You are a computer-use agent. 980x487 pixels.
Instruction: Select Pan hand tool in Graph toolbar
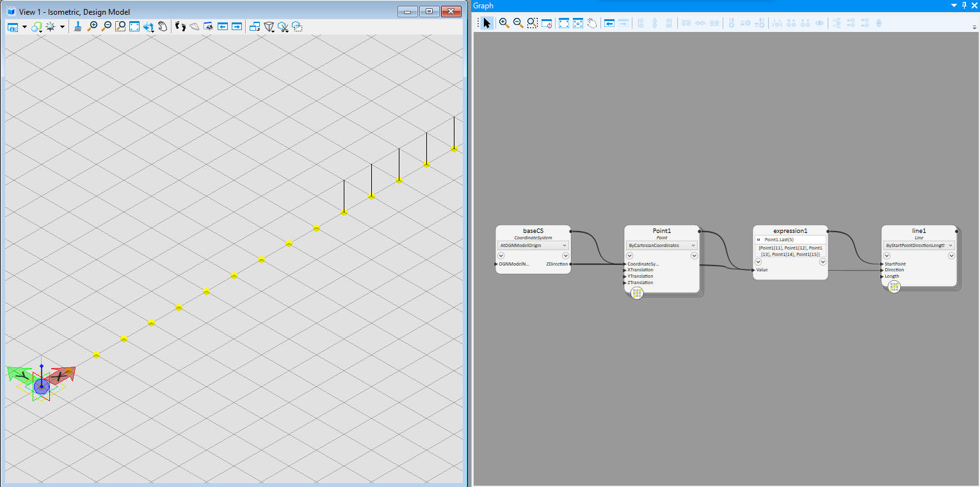pos(592,23)
